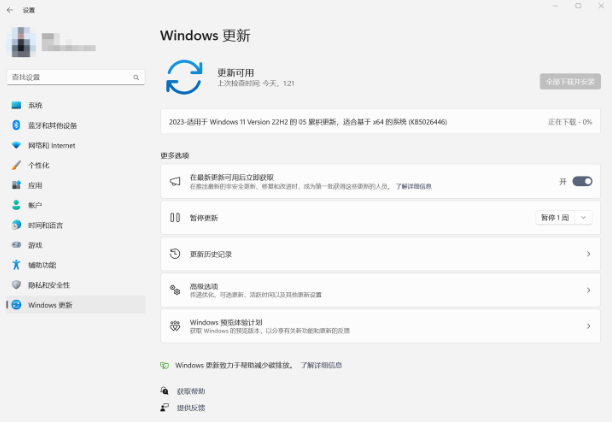This screenshot has height=422, width=612.
Task: Click the Get help icon
Action: [x=165, y=391]
